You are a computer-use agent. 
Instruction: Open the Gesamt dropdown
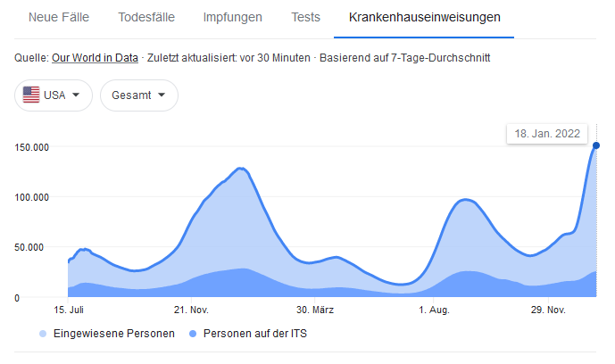click(x=138, y=95)
